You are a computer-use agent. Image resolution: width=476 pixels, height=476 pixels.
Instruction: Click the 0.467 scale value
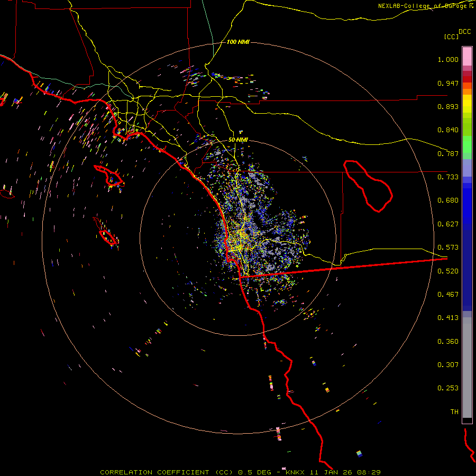tap(448, 295)
